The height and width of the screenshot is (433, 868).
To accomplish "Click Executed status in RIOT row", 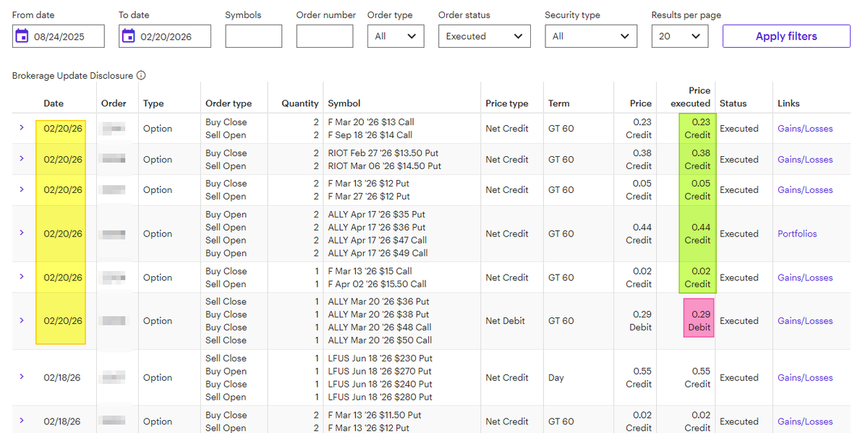I will click(x=739, y=160).
